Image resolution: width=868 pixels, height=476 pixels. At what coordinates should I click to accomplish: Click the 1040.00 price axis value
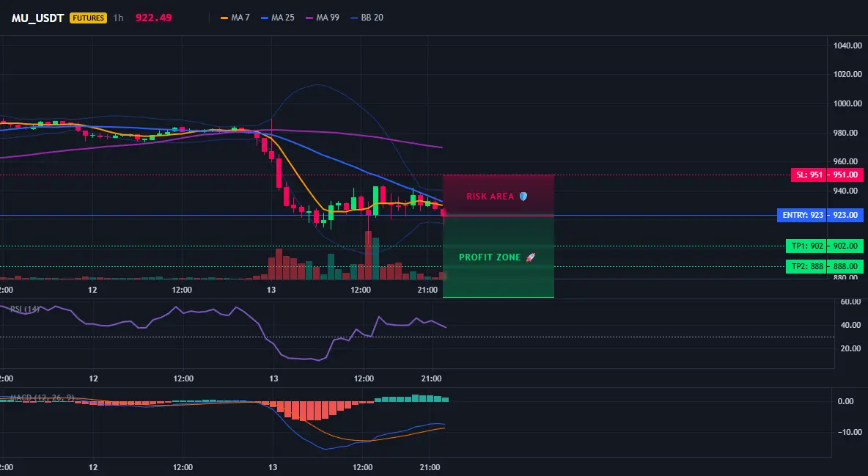[x=847, y=45]
